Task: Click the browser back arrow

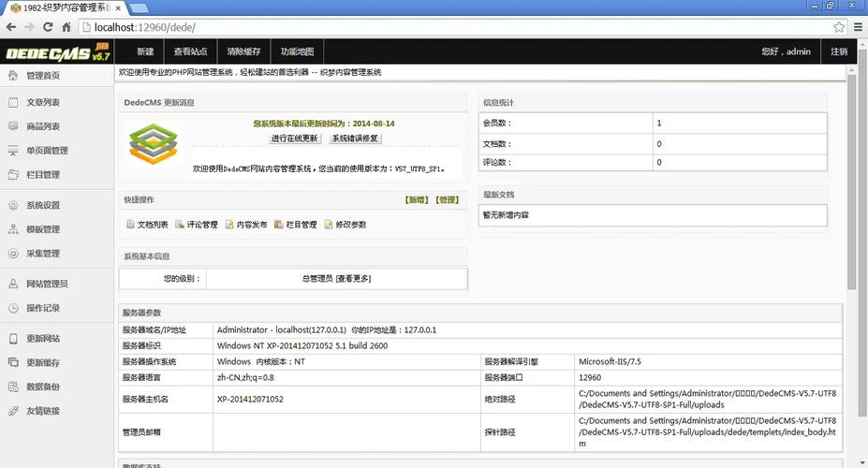Action: pyautogui.click(x=11, y=27)
